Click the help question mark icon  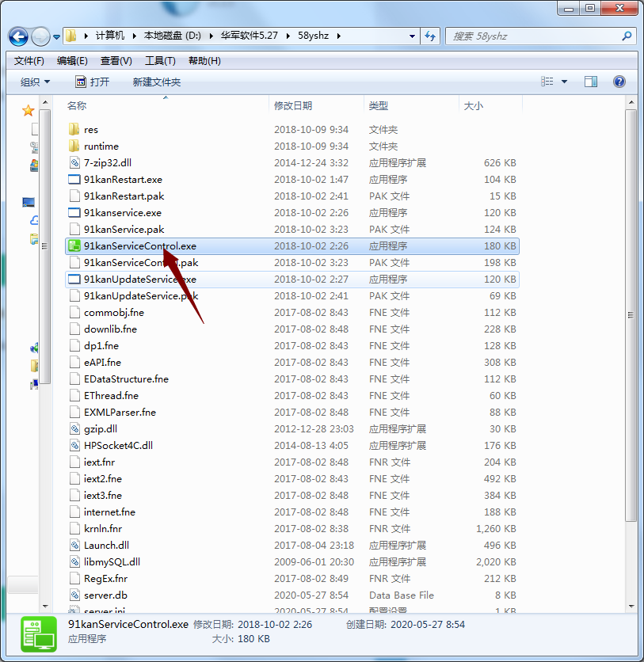[619, 82]
